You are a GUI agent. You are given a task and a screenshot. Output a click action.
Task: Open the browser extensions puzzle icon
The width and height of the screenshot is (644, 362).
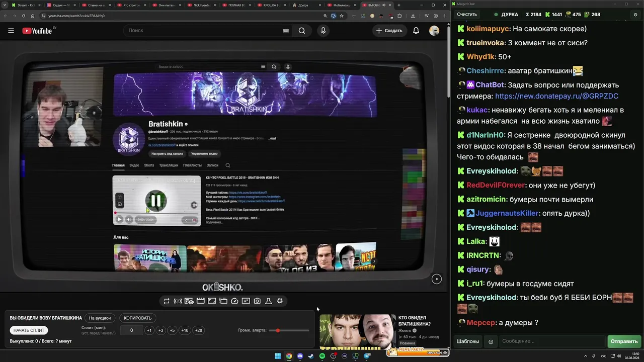pos(400,16)
